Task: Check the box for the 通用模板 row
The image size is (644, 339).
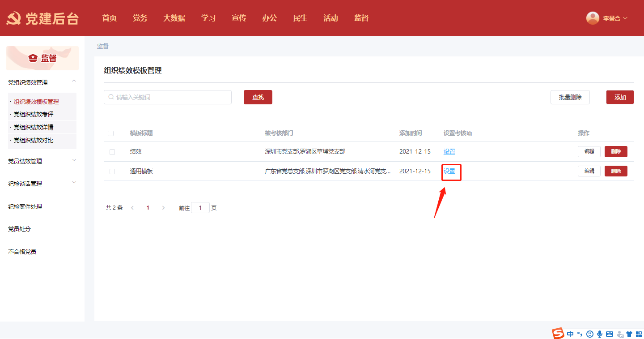Action: (112, 172)
